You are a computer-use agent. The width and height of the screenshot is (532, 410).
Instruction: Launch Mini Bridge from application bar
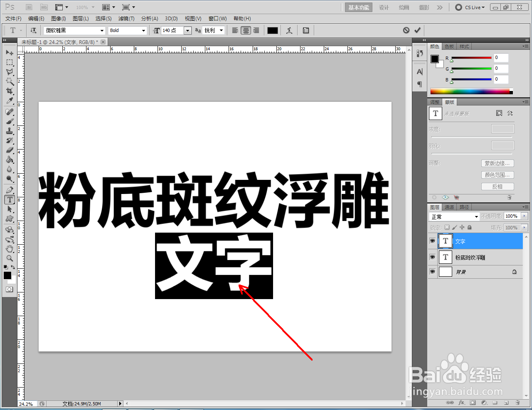pyautogui.click(x=44, y=7)
